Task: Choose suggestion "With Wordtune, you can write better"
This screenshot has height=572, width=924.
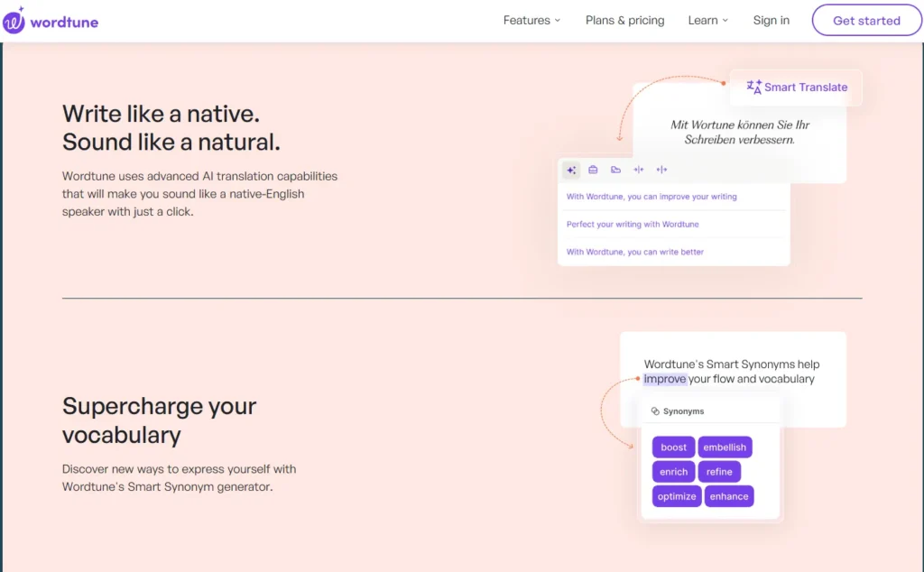Action: (634, 252)
